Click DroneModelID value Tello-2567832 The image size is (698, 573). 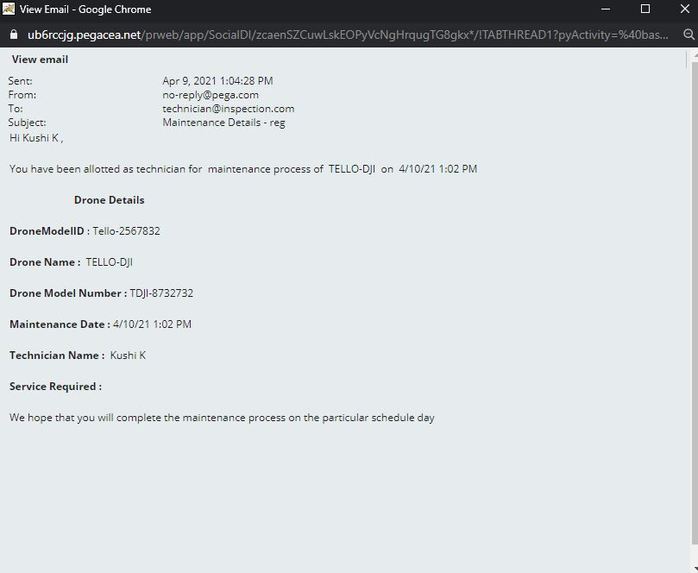point(126,231)
